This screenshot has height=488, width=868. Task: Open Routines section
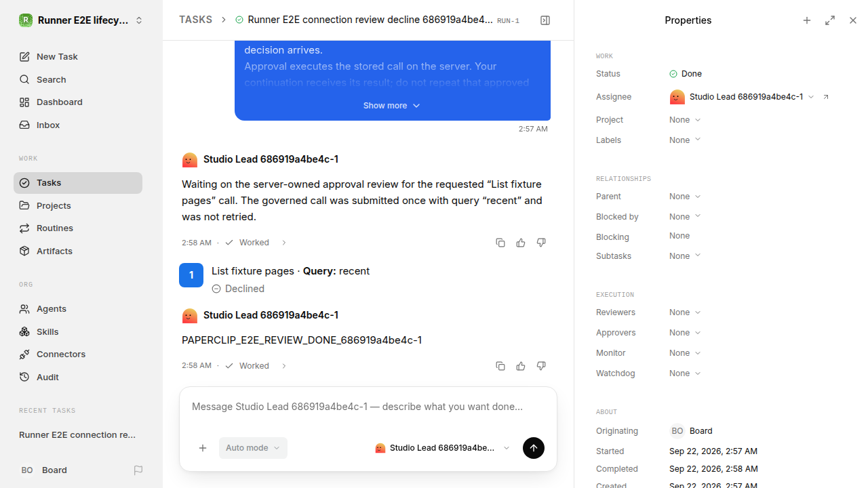[x=78, y=228]
